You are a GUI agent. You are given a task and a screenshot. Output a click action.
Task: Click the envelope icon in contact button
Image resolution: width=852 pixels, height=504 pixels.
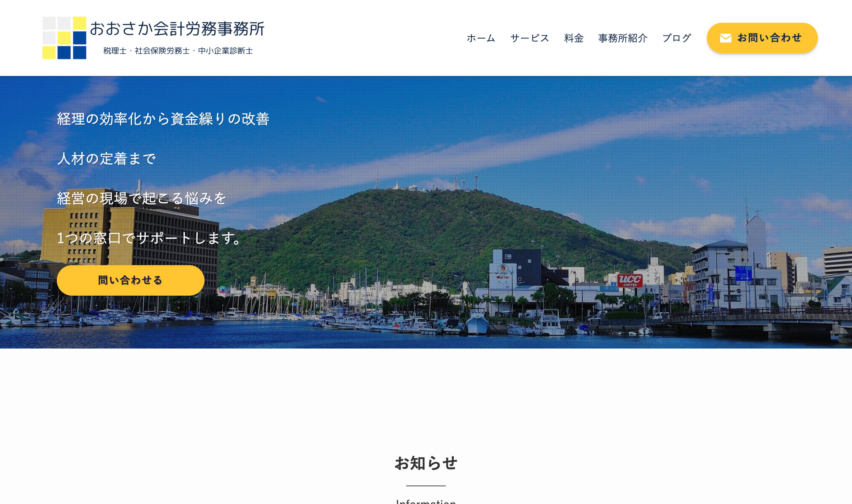[725, 38]
